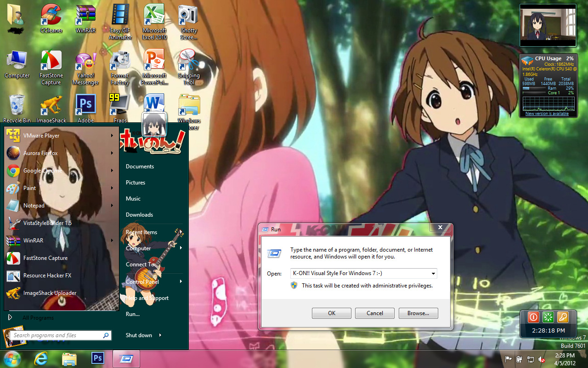Click the red power button on gadget
Screen dimensions: 588x368
tap(533, 317)
